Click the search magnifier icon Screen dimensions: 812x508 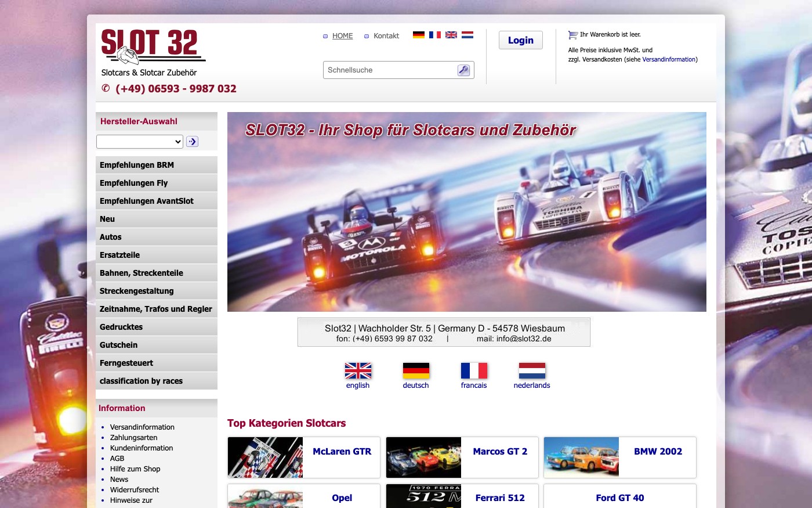[463, 70]
